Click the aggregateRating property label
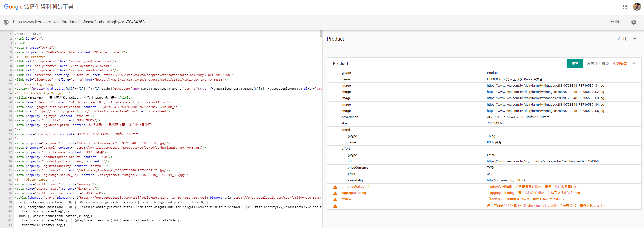Viewport: 644px width, 228px height. click(354, 193)
